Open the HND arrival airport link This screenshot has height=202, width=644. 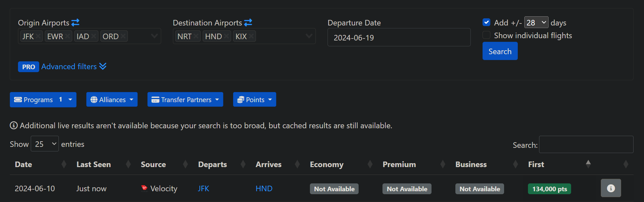point(264,189)
